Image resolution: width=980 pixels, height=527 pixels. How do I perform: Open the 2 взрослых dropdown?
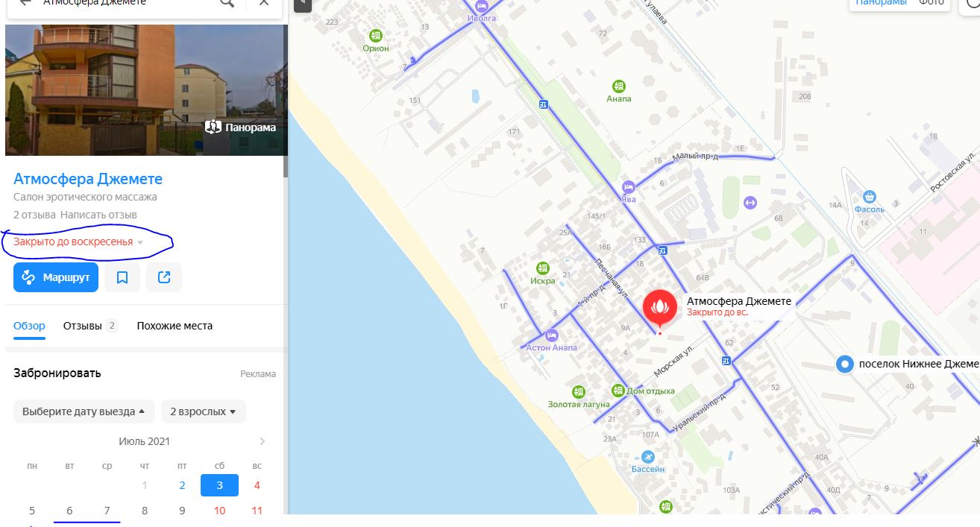203,411
